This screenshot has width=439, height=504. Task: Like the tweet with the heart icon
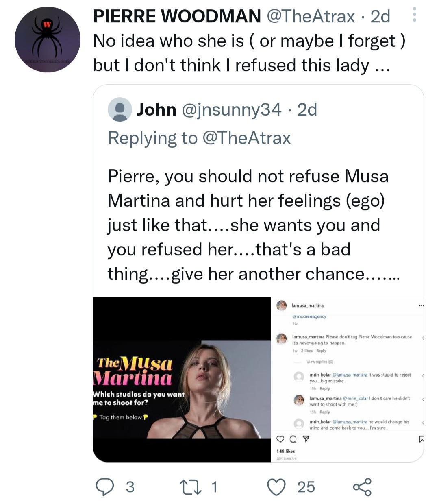click(x=276, y=487)
